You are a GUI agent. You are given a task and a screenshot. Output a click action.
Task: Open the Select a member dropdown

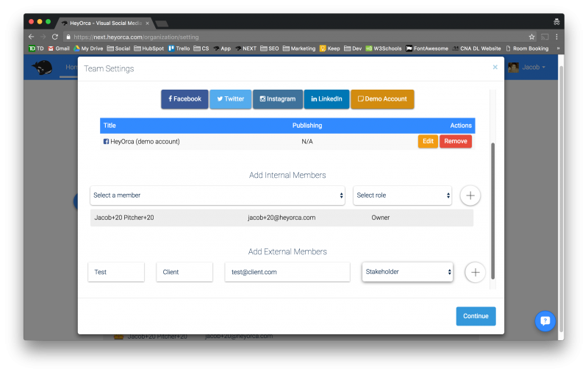point(218,195)
